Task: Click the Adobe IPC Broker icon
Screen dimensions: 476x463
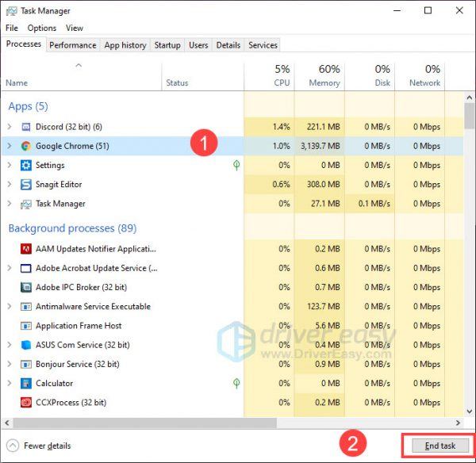Action: click(x=26, y=287)
